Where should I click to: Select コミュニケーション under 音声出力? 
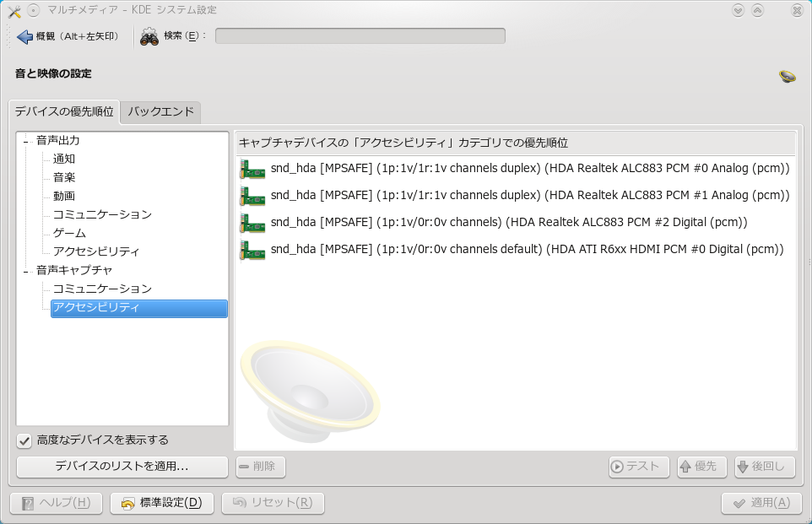coord(102,214)
